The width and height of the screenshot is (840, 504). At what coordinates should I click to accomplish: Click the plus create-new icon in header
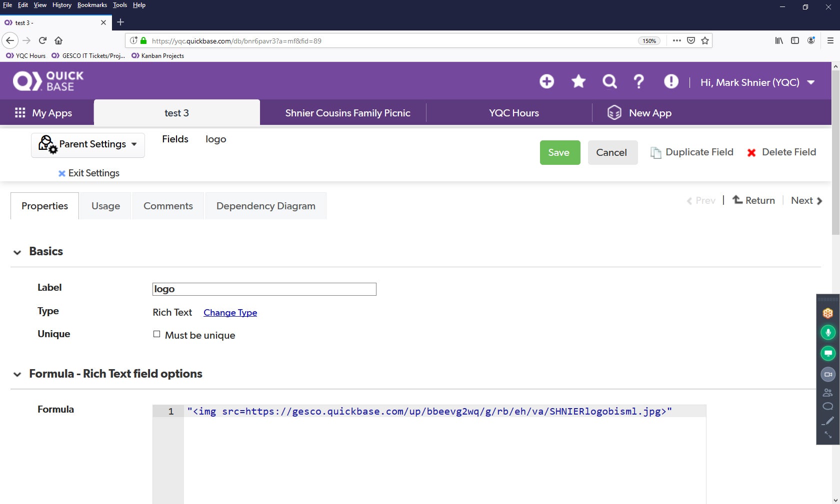546,81
